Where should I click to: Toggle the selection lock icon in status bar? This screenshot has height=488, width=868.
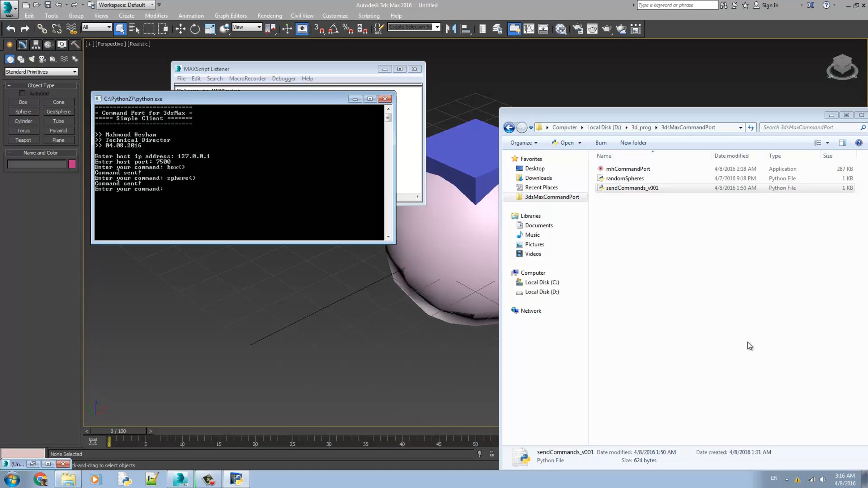coord(492,454)
